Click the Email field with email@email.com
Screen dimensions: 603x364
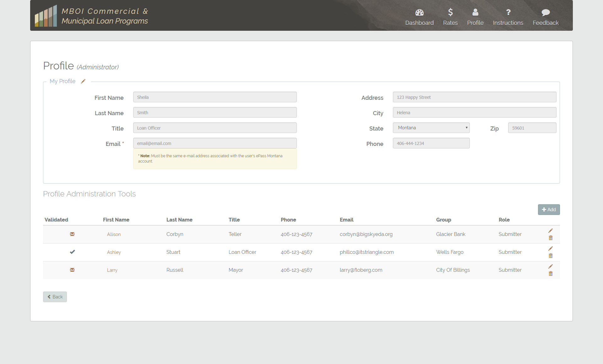pos(215,143)
